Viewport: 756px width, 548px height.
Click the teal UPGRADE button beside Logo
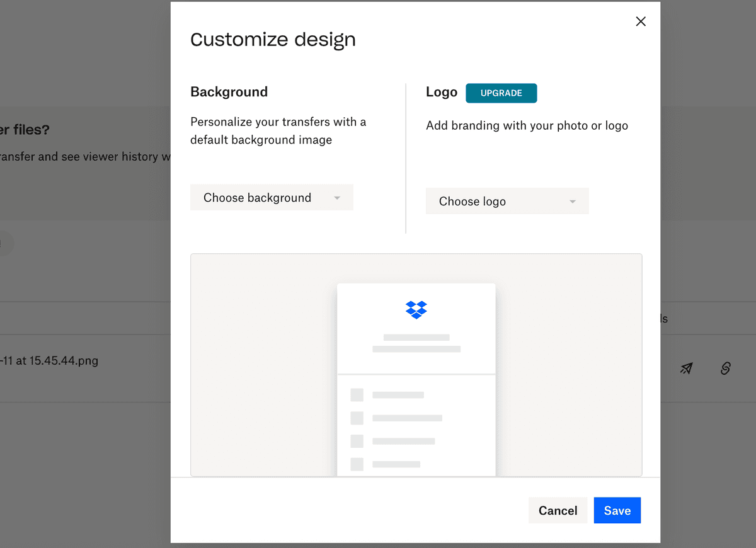501,93
